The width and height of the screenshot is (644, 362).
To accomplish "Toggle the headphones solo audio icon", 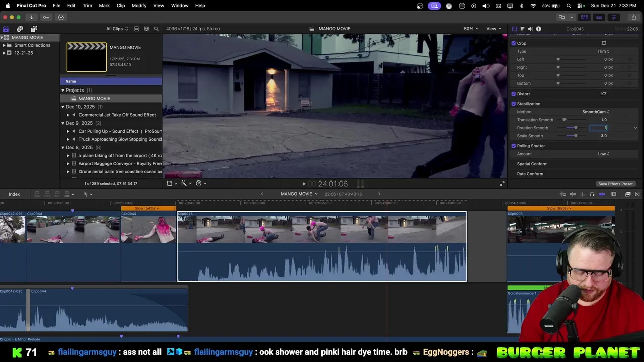I will pos(592,194).
